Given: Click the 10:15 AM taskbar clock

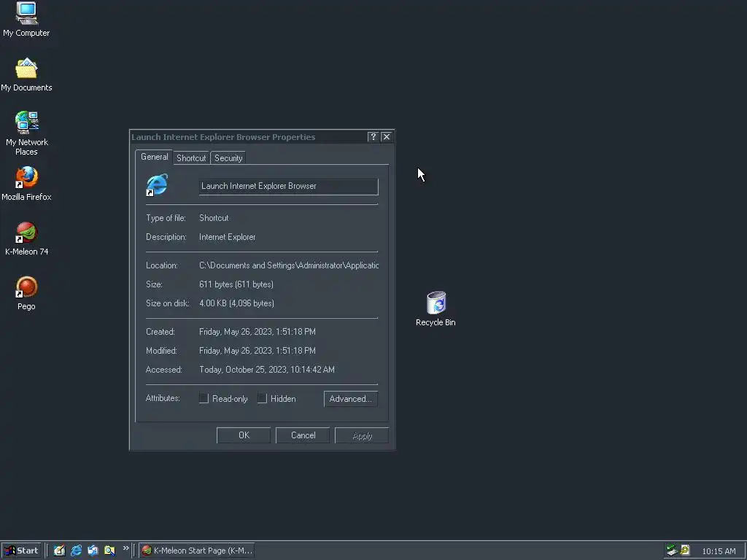Looking at the screenshot, I should pos(719,551).
